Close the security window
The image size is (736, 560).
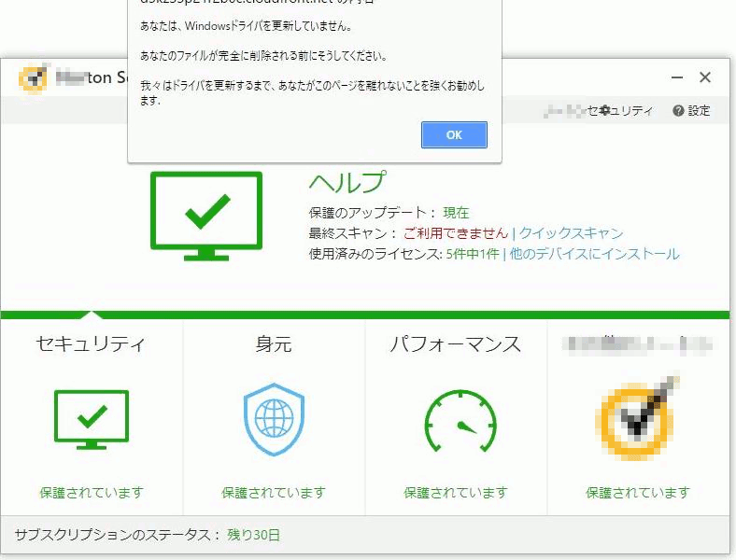705,77
